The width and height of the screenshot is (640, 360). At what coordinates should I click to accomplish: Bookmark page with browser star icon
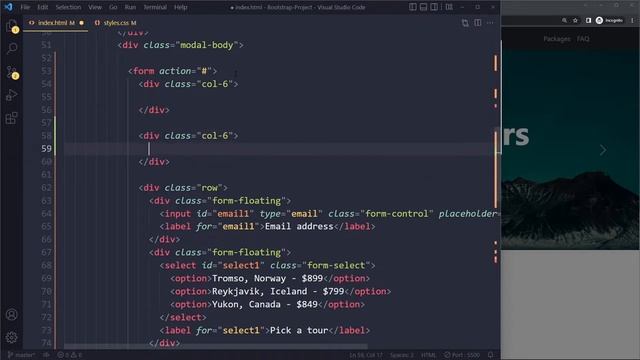pos(576,20)
